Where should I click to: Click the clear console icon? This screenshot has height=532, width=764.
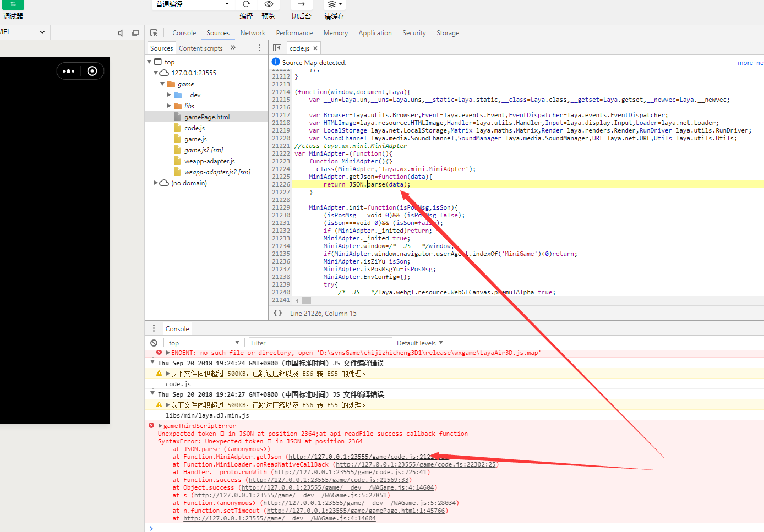tap(154, 343)
